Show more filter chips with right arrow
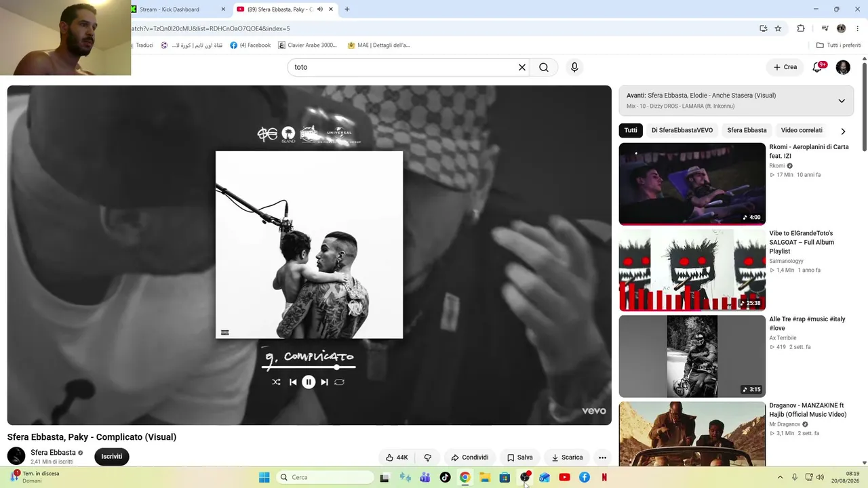 (x=843, y=131)
